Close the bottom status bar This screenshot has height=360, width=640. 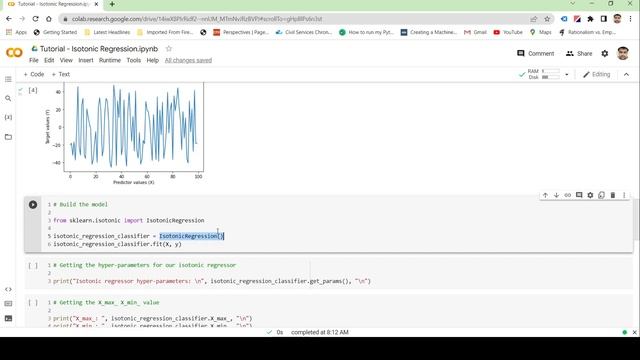pyautogui.click(x=635, y=332)
